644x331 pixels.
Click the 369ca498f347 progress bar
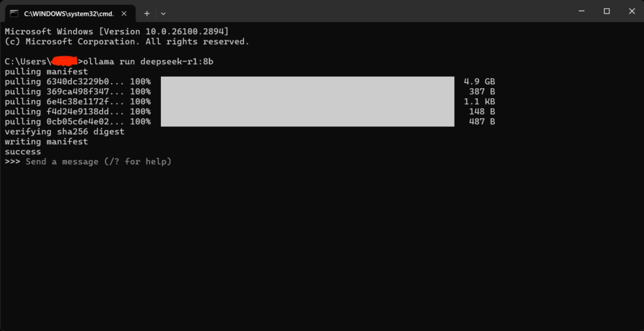pos(307,91)
